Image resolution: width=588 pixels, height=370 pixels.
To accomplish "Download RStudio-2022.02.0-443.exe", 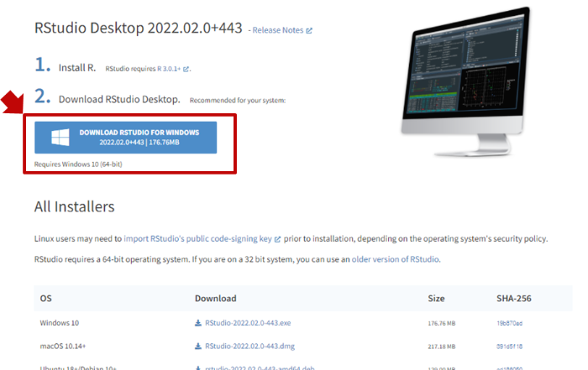I will [x=248, y=323].
